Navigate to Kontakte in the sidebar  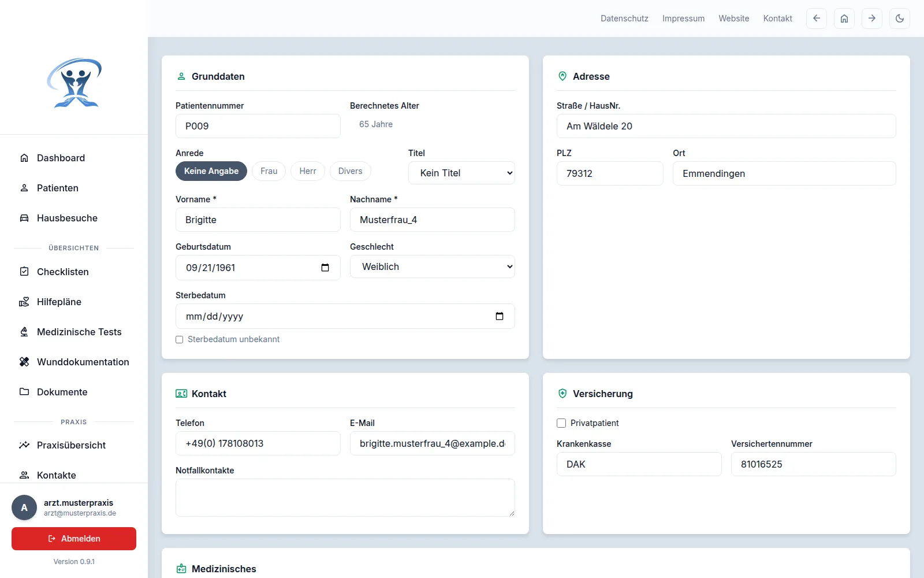(74, 475)
